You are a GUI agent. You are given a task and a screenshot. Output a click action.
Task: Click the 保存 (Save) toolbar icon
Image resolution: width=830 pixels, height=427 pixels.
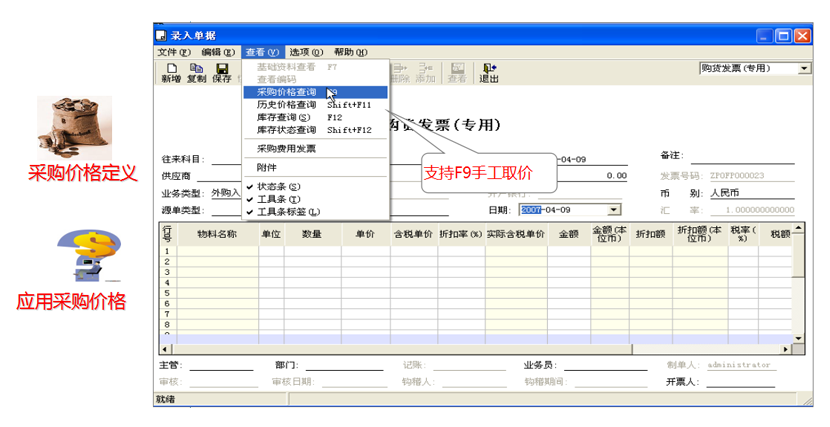pos(221,72)
